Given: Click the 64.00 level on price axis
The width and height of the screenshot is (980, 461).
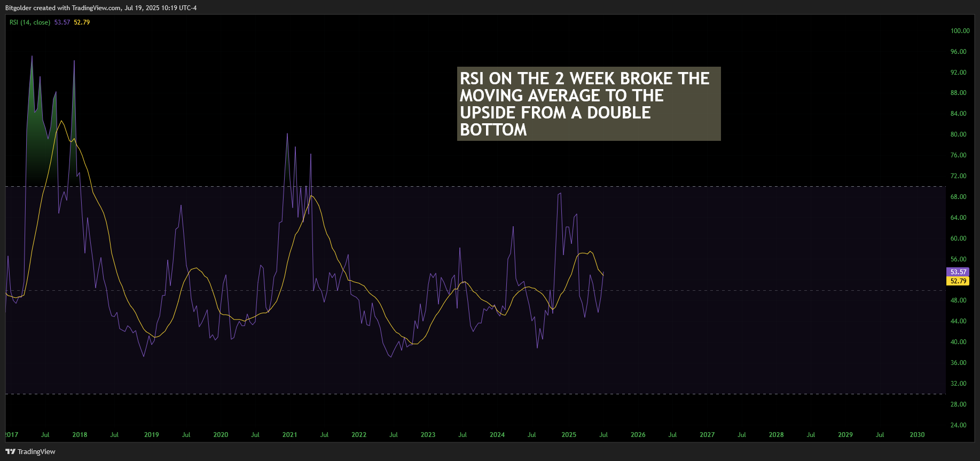Looking at the screenshot, I should tap(958, 218).
